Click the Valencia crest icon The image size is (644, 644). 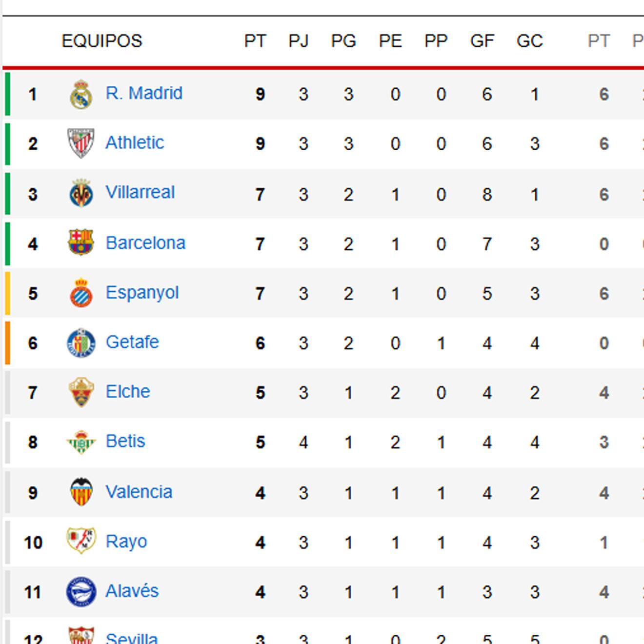81,492
